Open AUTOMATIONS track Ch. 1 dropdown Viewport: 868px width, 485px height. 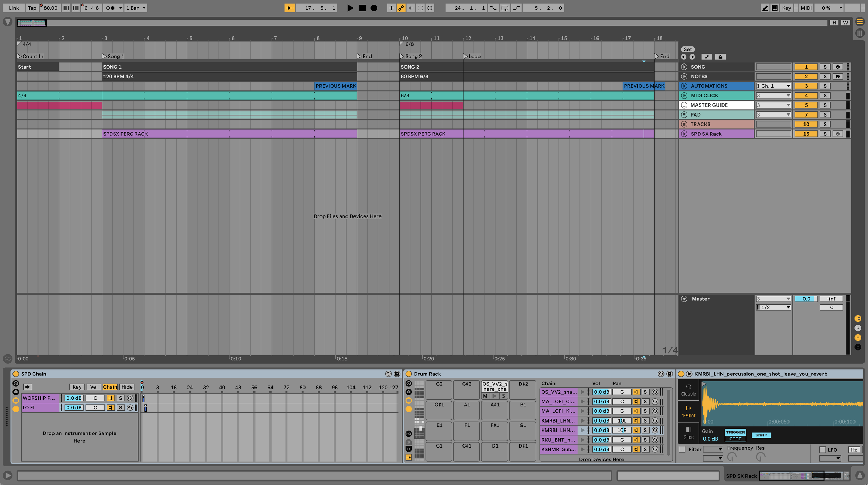(x=773, y=86)
